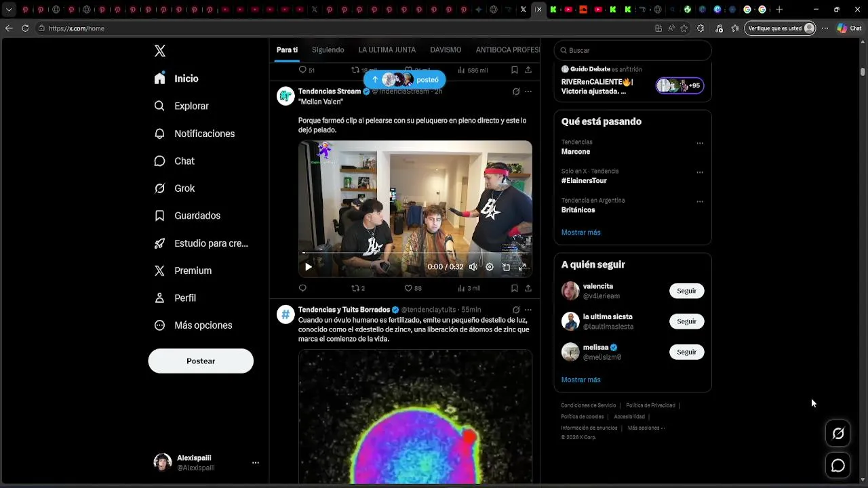The width and height of the screenshot is (868, 488).
Task: Ask Grok about Tendencias y Tuits Borrados post
Action: [x=516, y=310]
